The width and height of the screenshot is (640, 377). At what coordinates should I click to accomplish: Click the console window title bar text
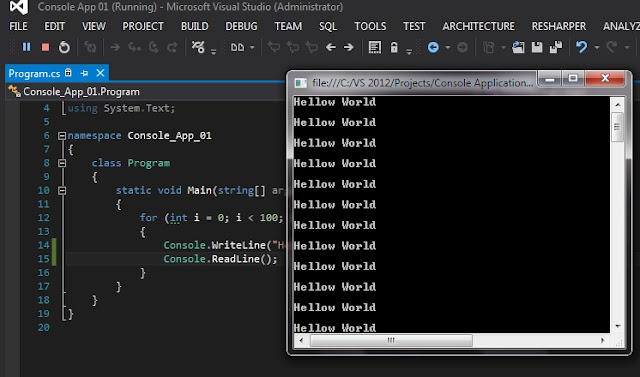click(422, 83)
